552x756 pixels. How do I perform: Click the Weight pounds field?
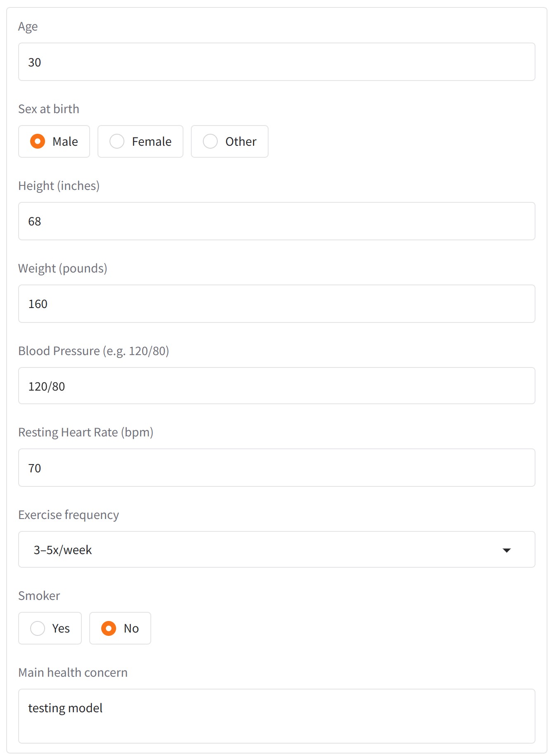(x=277, y=303)
